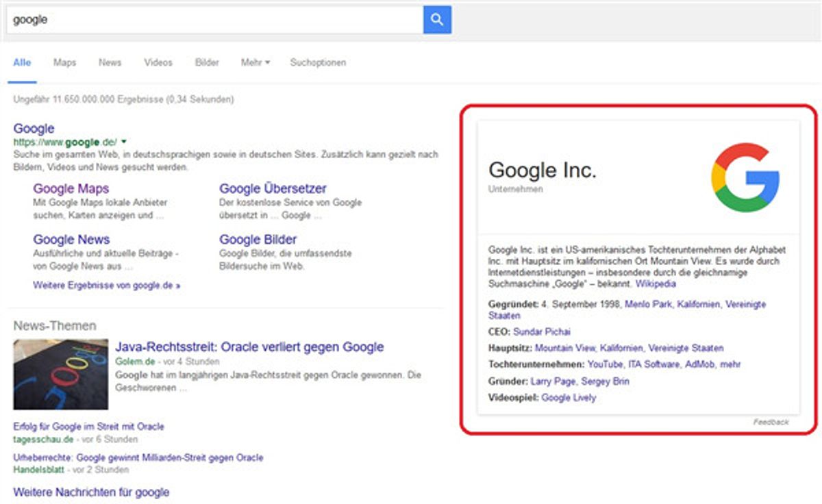822x504 pixels.
Task: Click the 'News-Themen' heading
Action: point(55,326)
